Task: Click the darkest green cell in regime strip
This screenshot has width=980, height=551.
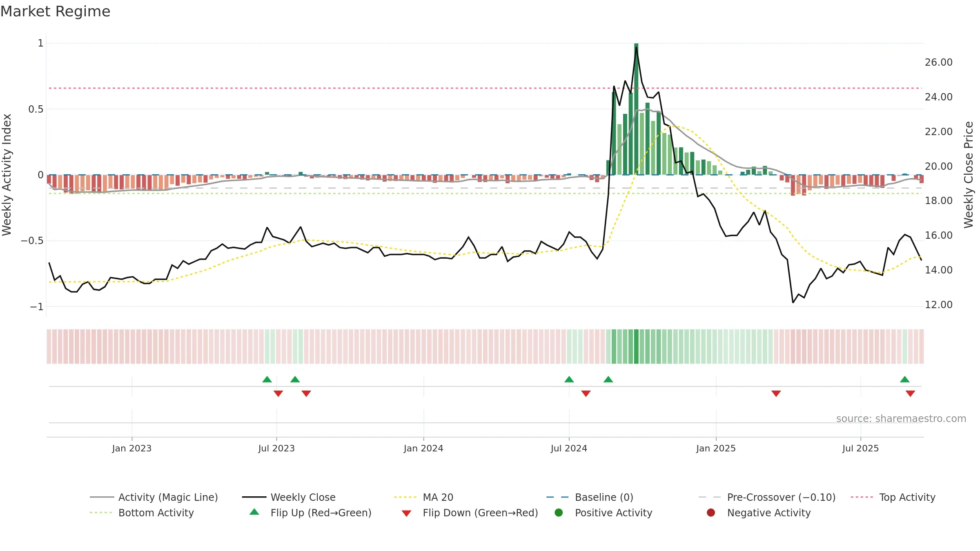Action: [636, 347]
